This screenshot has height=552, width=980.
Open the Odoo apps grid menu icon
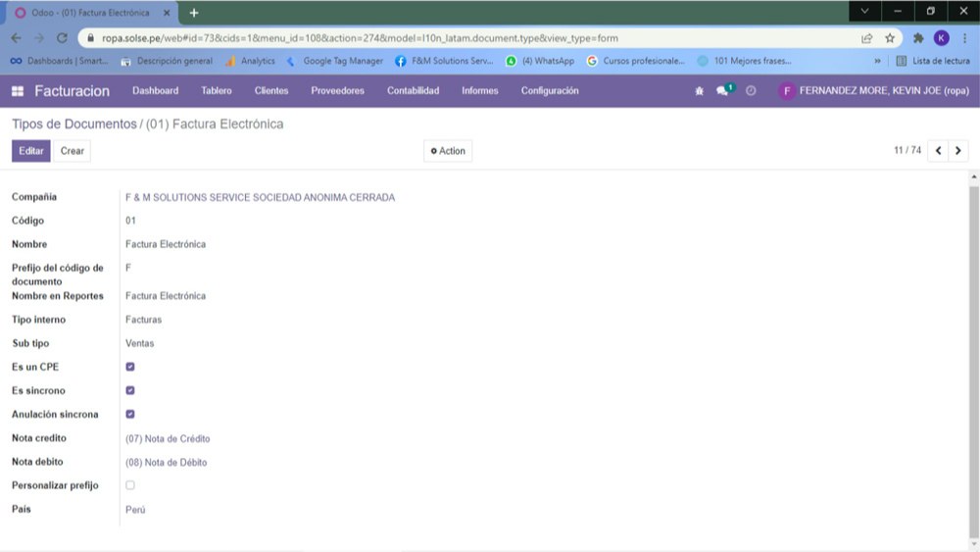(x=18, y=91)
